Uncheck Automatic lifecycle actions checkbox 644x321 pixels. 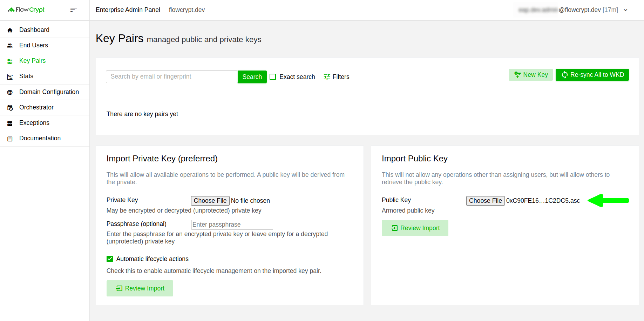[x=110, y=259]
